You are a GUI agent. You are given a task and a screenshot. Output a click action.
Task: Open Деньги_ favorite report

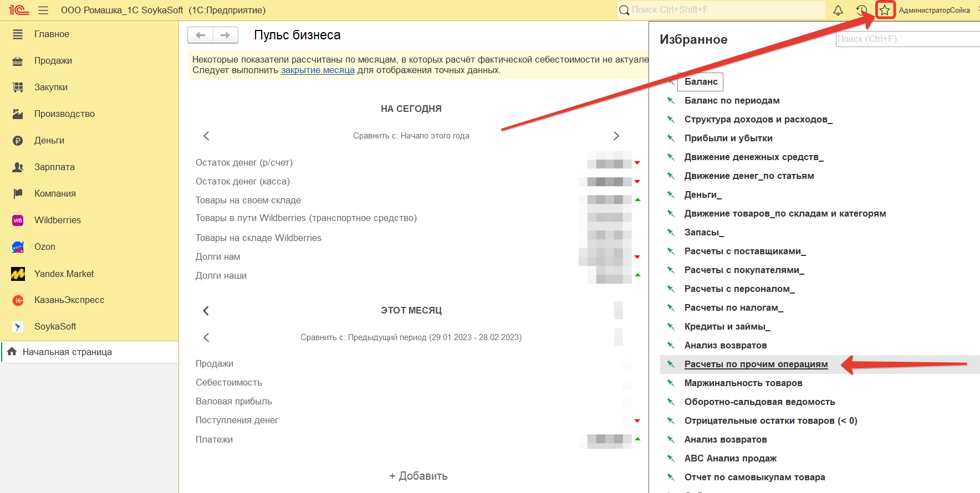[703, 195]
